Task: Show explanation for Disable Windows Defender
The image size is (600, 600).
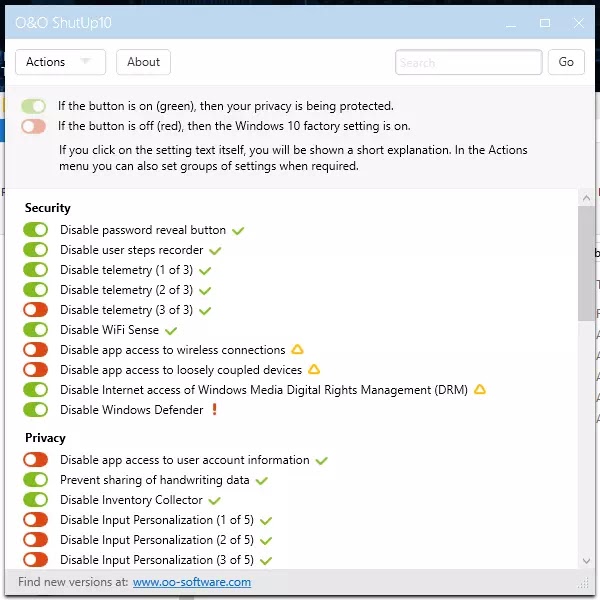Action: 132,409
